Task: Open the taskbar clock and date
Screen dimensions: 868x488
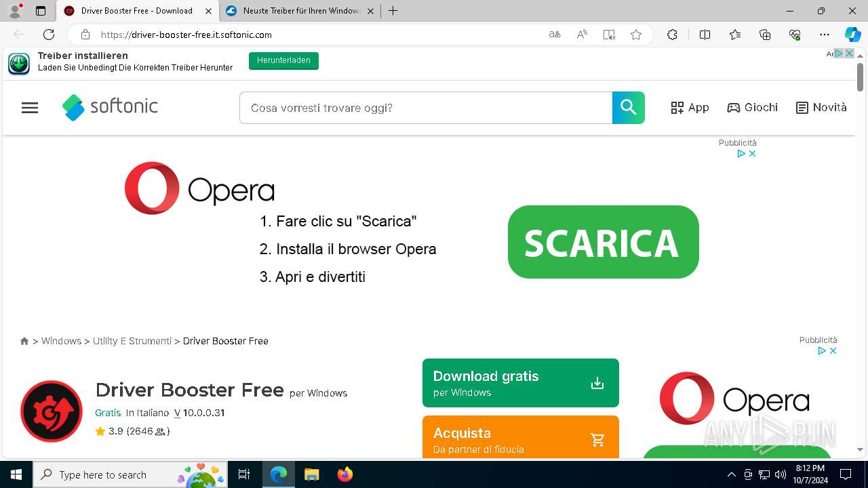Action: coord(810,474)
